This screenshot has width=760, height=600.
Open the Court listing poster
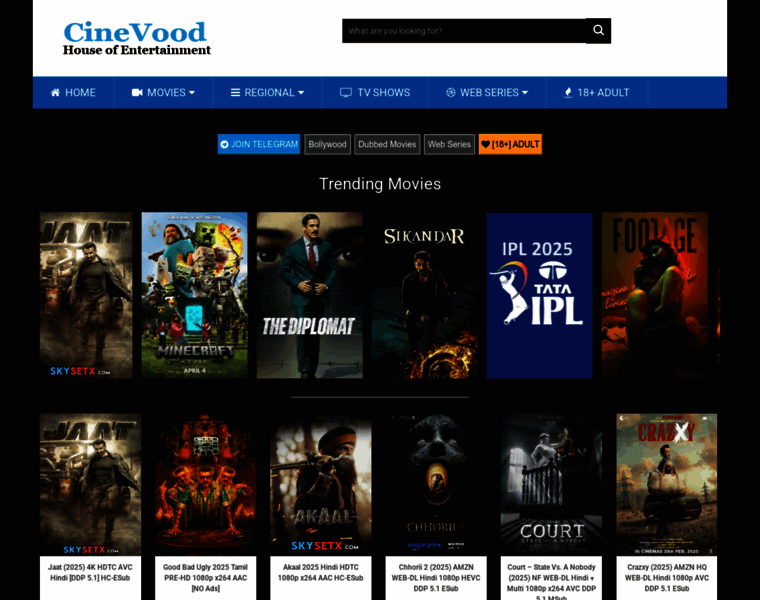[551, 485]
